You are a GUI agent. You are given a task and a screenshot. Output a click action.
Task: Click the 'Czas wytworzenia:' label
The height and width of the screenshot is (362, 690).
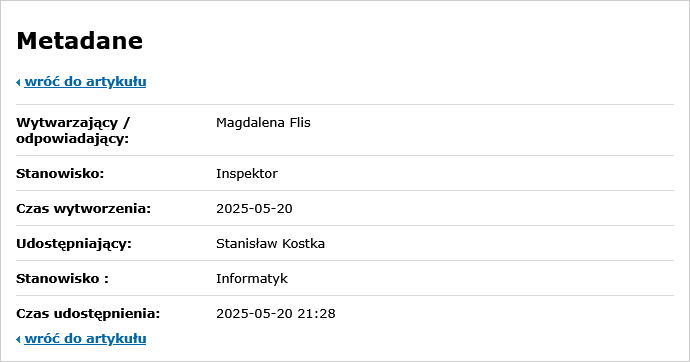[x=84, y=208]
